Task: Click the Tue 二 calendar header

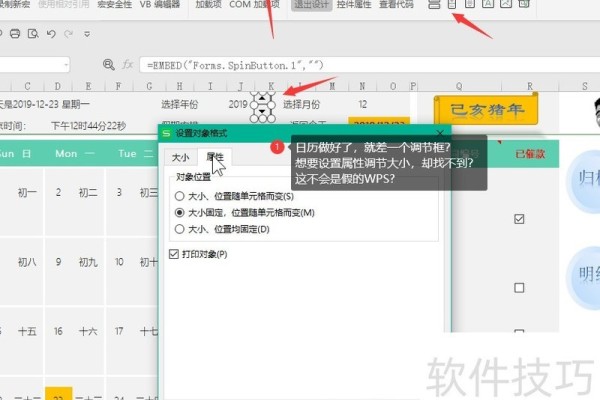Action: (x=135, y=154)
